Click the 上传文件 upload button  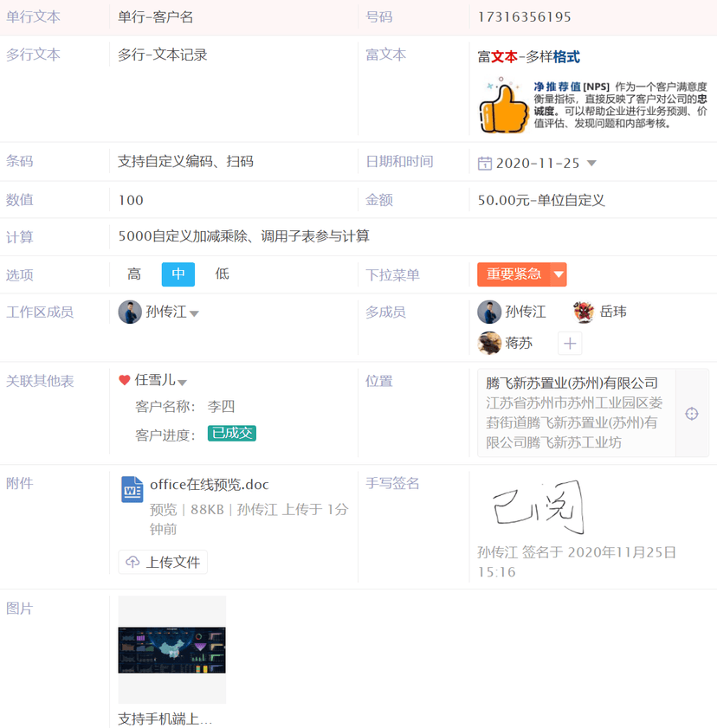pyautogui.click(x=163, y=562)
